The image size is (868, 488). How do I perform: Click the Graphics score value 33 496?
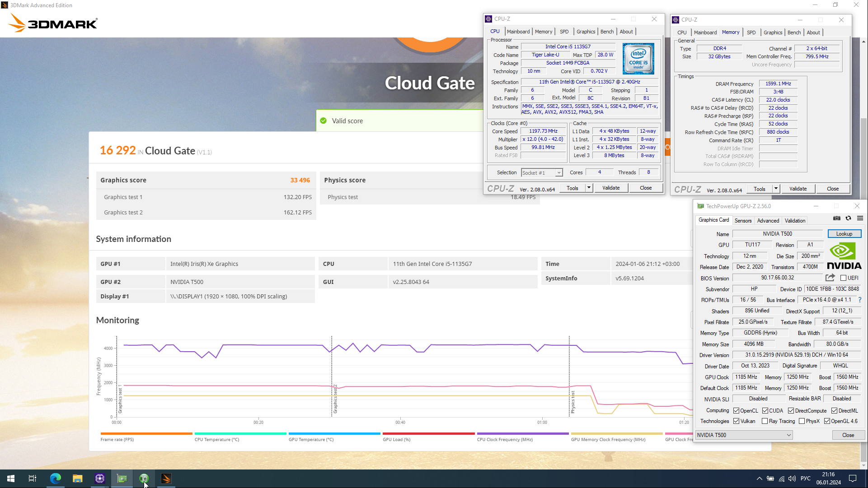point(300,180)
